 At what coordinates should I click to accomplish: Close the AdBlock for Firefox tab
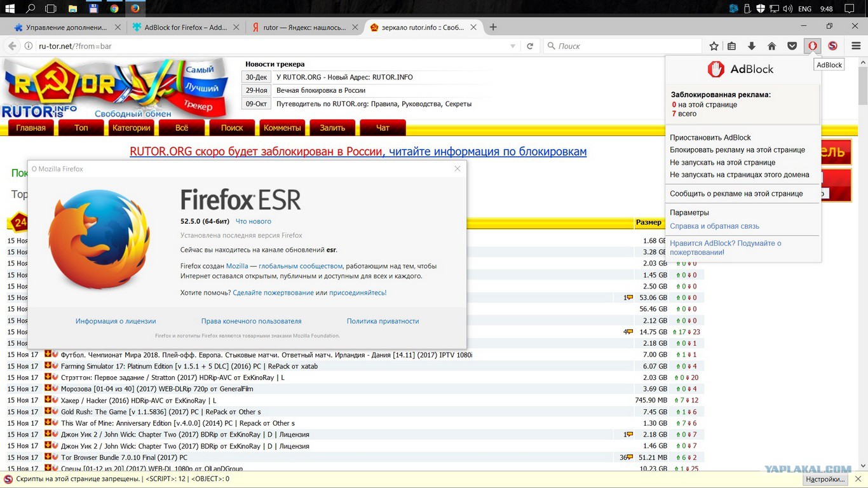(x=236, y=27)
